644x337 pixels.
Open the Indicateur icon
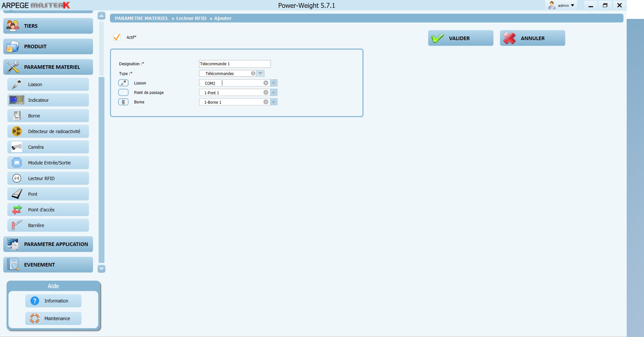[x=17, y=100]
